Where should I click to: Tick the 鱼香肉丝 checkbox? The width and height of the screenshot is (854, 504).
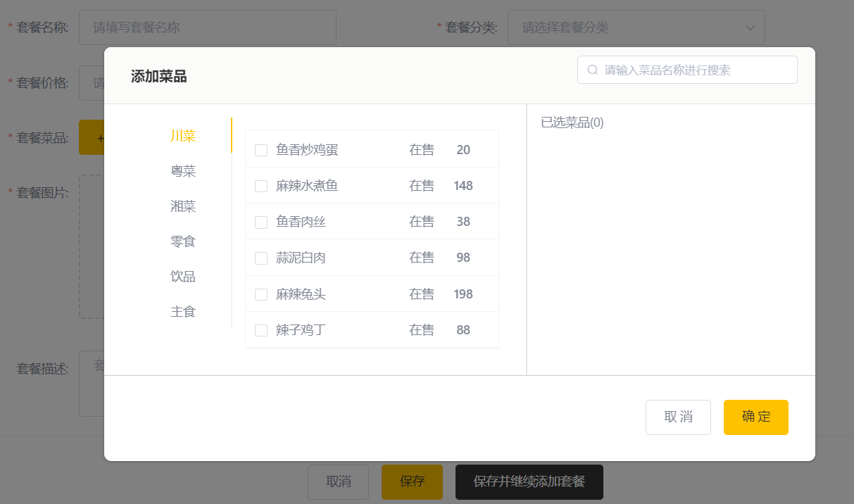[261, 222]
